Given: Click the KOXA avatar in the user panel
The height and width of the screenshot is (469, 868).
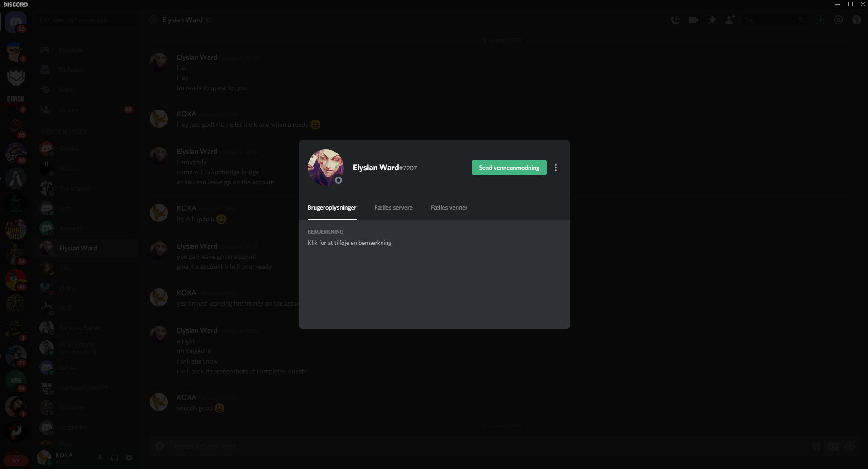Looking at the screenshot, I should [x=44, y=458].
